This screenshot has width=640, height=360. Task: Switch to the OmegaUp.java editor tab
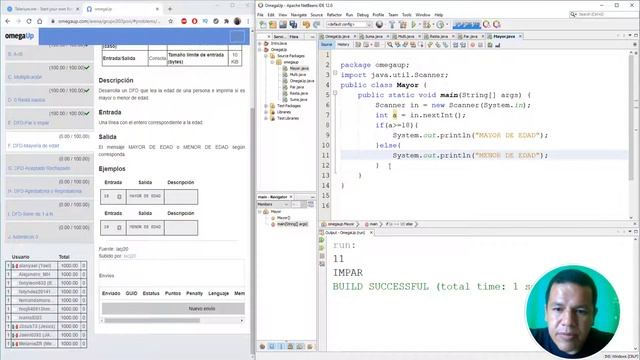[x=337, y=36]
